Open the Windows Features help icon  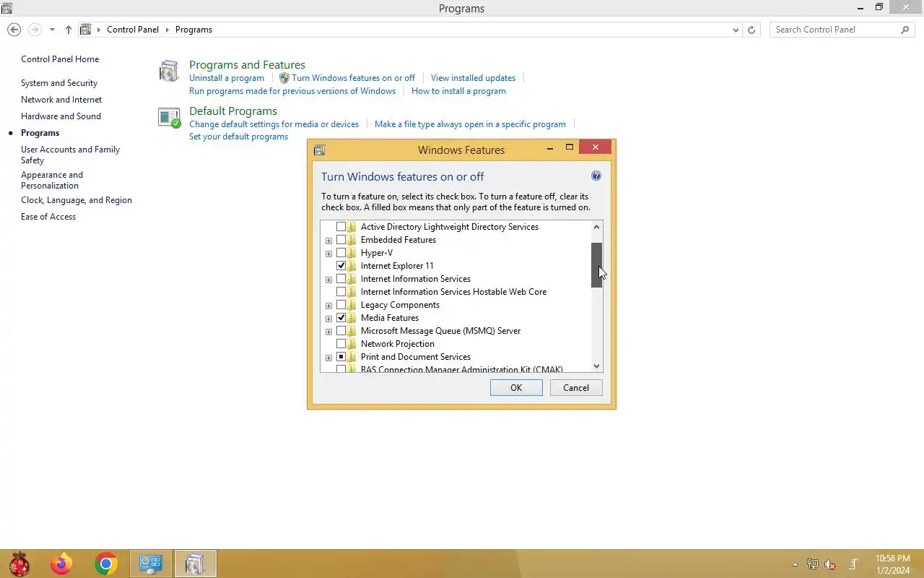pyautogui.click(x=596, y=176)
